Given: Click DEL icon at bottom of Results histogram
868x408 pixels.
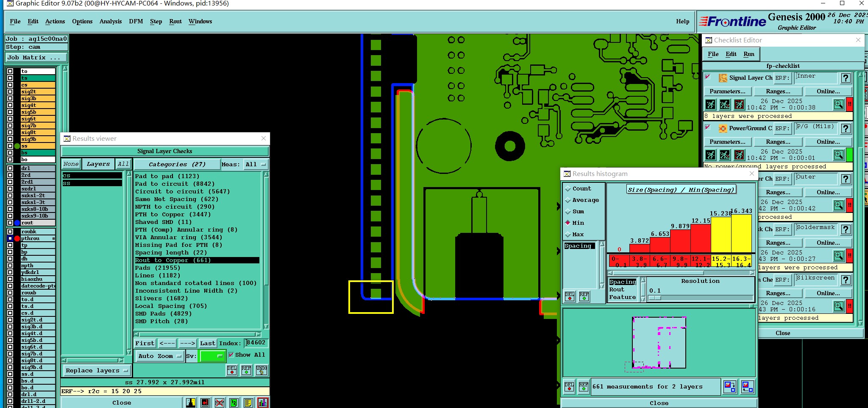Looking at the screenshot, I should [x=569, y=386].
